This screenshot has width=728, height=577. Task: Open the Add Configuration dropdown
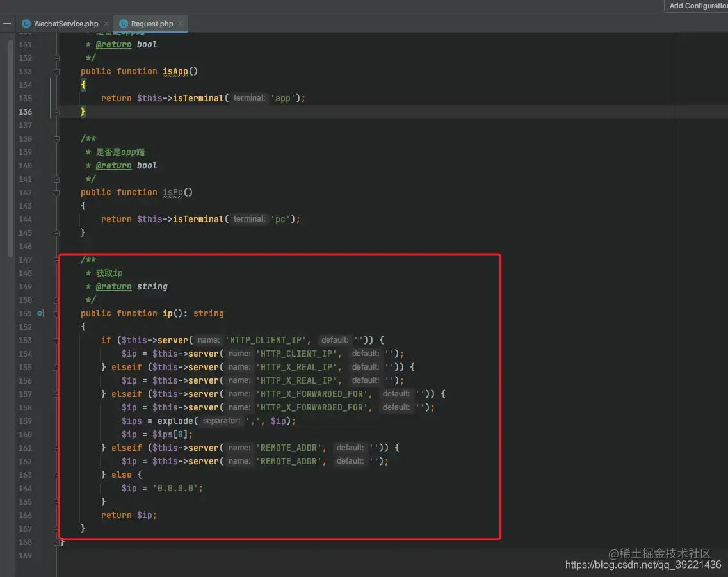[697, 6]
